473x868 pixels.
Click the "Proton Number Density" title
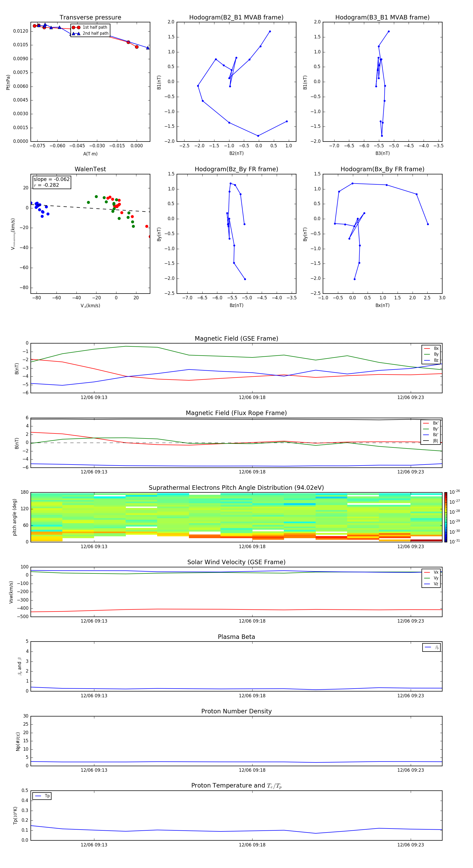pyautogui.click(x=236, y=711)
